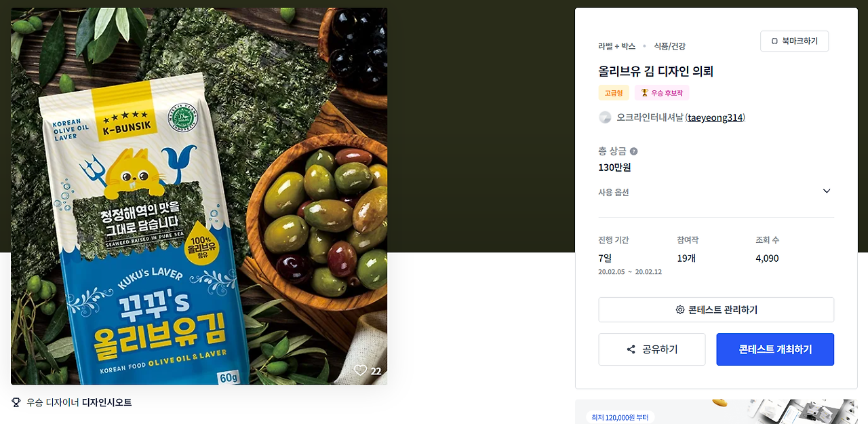Screen dimensions: 868x424
Task: Click the heart like icon on the image
Action: pyautogui.click(x=360, y=370)
